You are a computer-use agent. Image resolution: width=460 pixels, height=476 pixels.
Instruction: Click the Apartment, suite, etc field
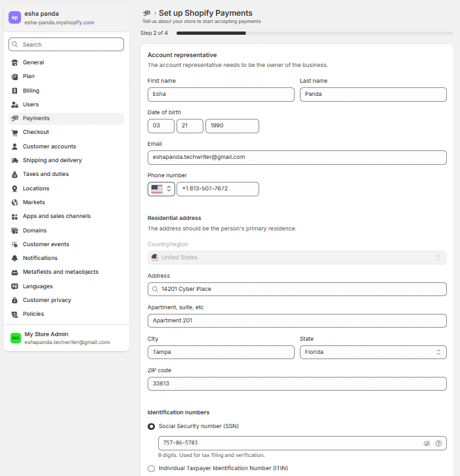297,321
